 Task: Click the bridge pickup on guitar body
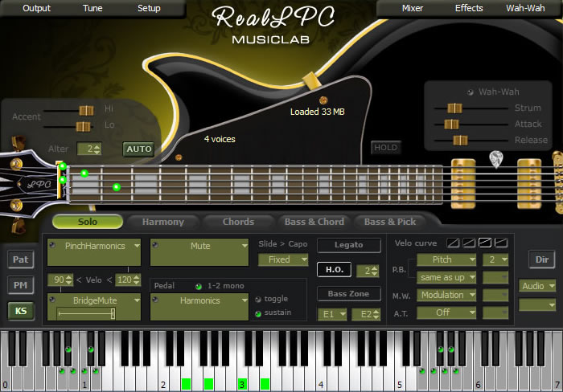click(529, 184)
